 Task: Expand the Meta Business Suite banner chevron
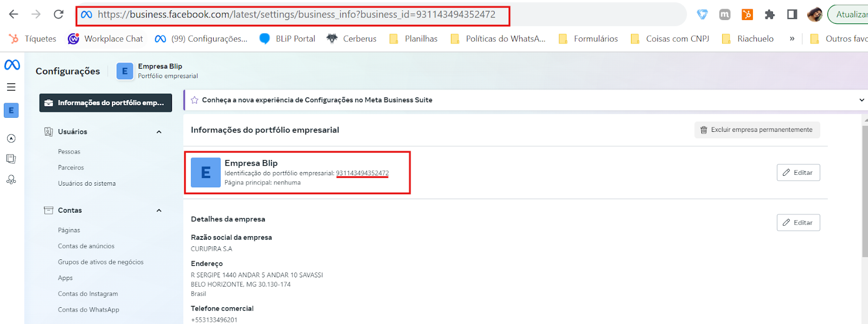(862, 100)
